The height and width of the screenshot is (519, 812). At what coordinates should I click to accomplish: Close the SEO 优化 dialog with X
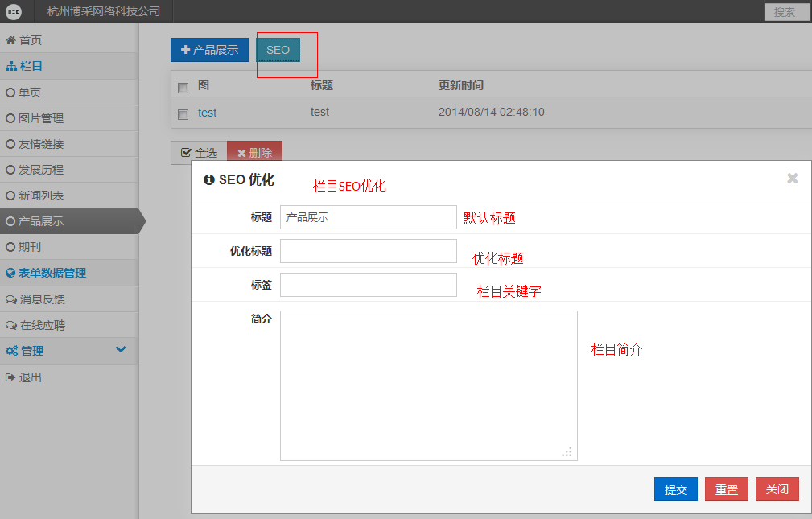792,179
